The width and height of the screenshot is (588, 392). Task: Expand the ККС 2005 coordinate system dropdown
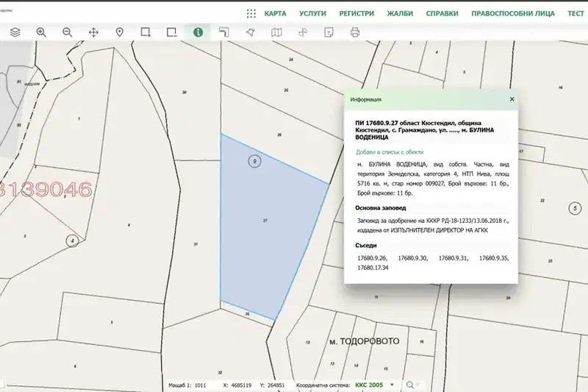pyautogui.click(x=392, y=385)
